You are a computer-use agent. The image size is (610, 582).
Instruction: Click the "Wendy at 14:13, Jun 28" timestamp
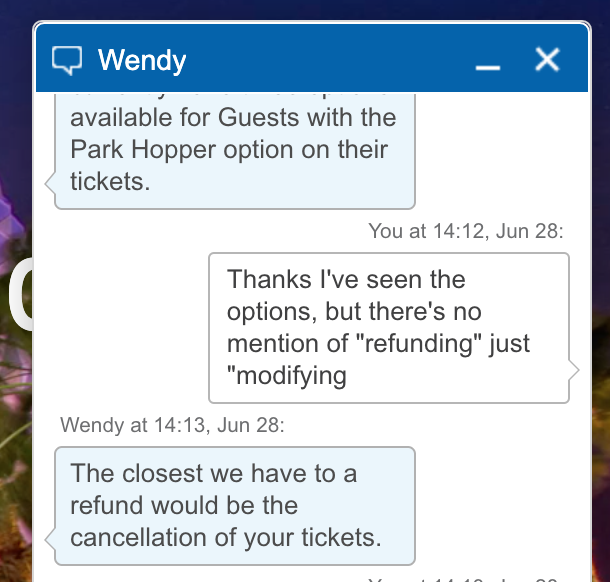click(172, 425)
